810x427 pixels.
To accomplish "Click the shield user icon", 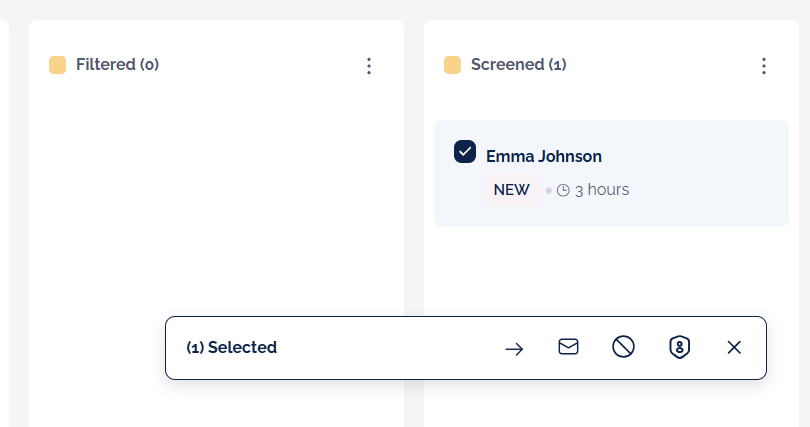I will pos(680,347).
